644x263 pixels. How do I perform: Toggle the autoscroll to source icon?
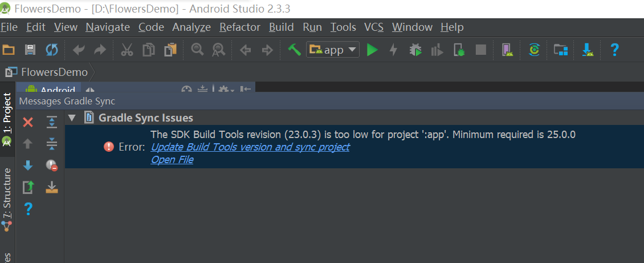52,187
